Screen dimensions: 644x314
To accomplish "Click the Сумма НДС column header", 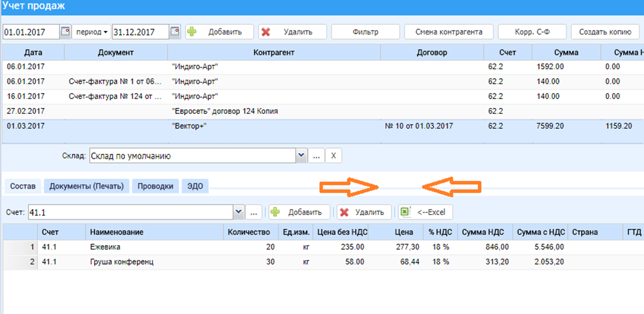I will coord(485,232).
